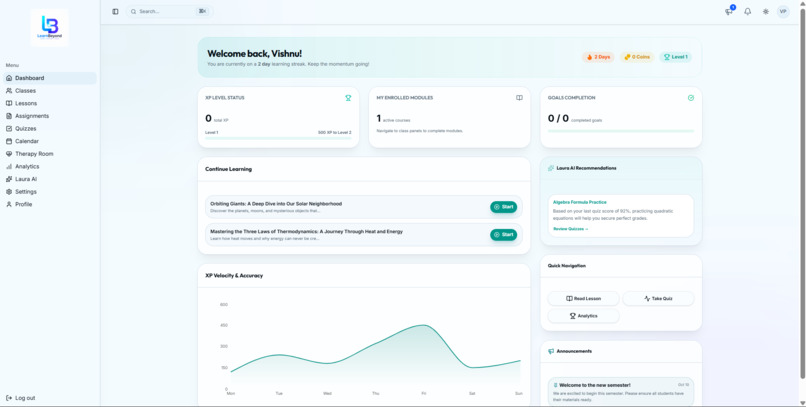The height and width of the screenshot is (407, 806).
Task: Click the 0 Coins badge
Action: tap(637, 57)
